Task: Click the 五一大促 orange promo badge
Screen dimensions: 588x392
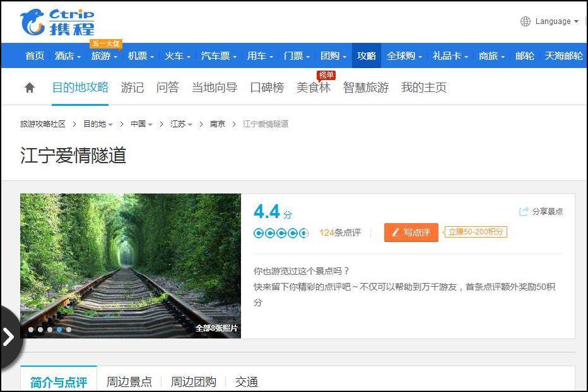Action: click(106, 44)
